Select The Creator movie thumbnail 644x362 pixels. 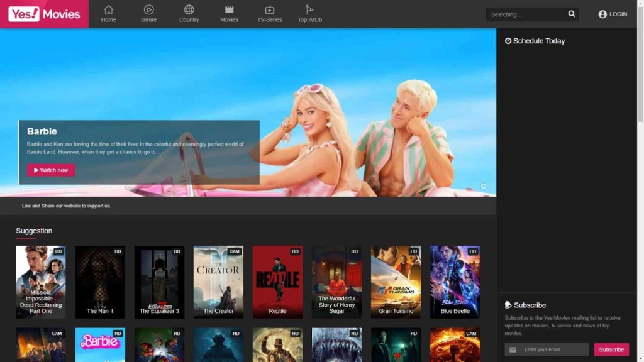(x=218, y=282)
